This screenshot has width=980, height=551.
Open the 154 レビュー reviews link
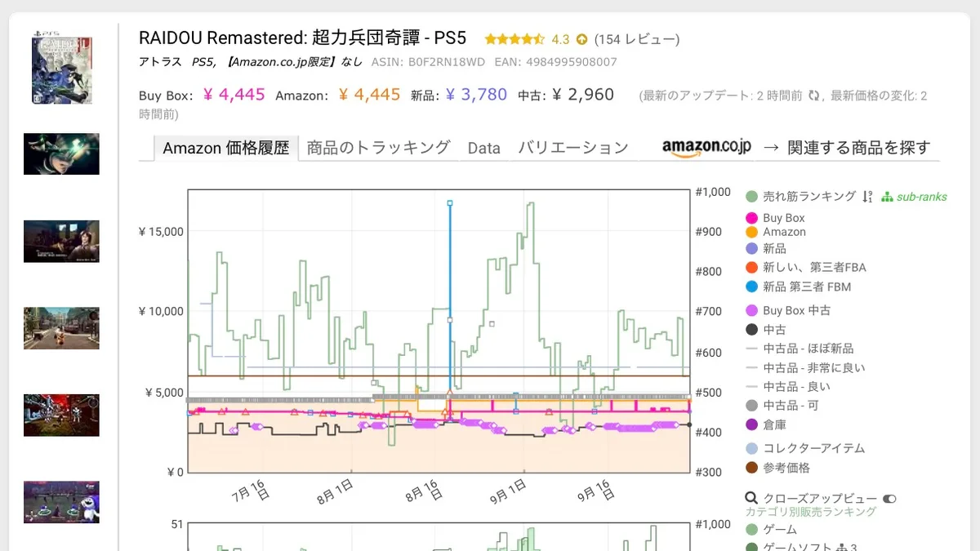tap(637, 39)
